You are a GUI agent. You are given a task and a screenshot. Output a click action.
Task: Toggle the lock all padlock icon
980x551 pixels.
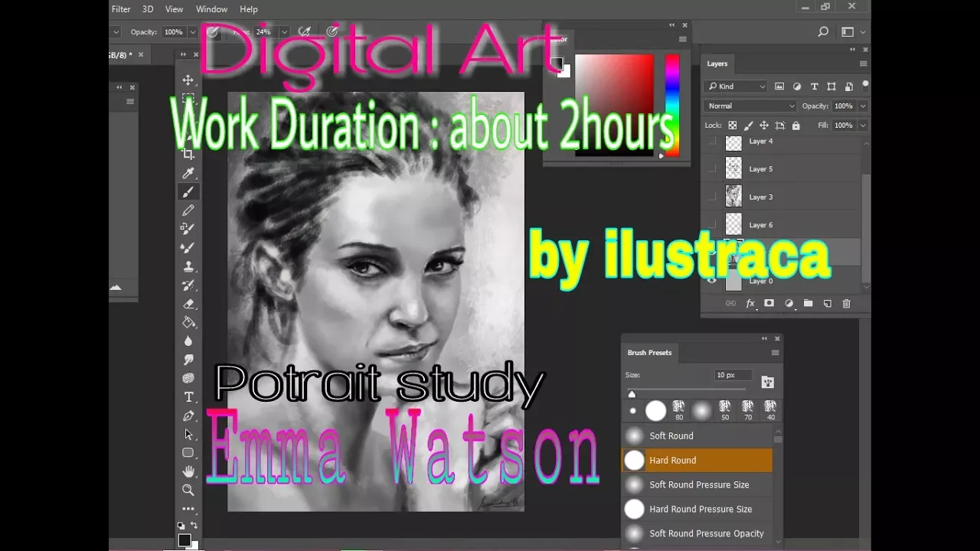tap(796, 126)
